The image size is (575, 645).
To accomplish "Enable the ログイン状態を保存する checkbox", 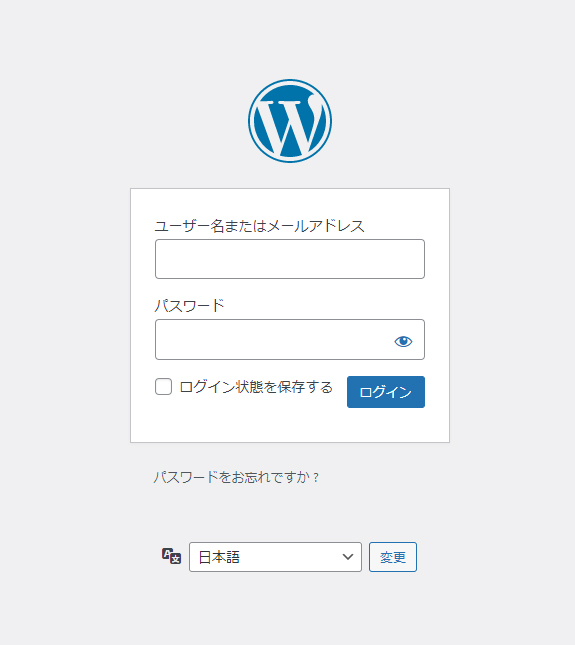I will point(163,387).
